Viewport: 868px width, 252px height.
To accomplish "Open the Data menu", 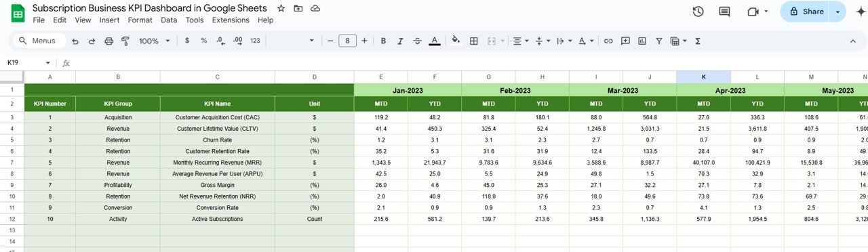I will click(x=169, y=20).
